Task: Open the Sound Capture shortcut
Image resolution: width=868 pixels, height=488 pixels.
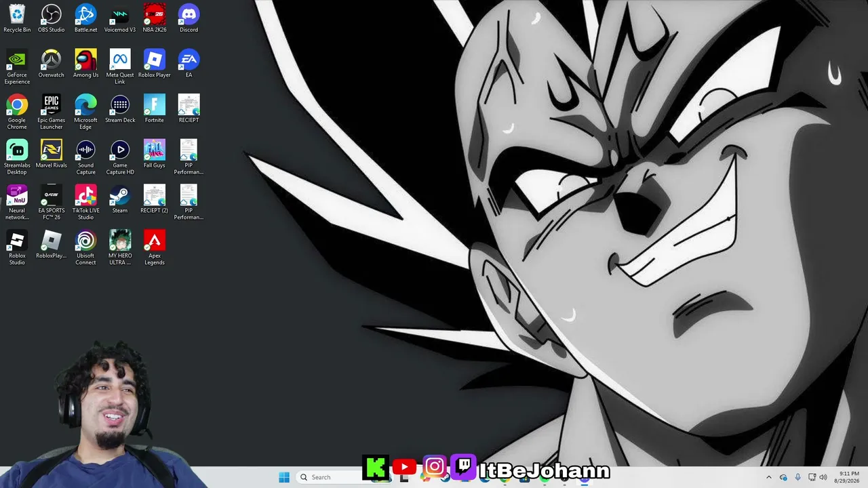Action: coord(85,157)
